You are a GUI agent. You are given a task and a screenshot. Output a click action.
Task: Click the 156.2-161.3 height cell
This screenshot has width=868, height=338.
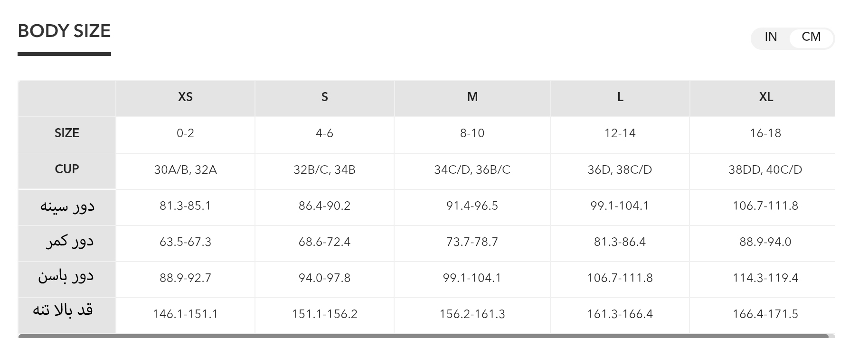coord(472,314)
